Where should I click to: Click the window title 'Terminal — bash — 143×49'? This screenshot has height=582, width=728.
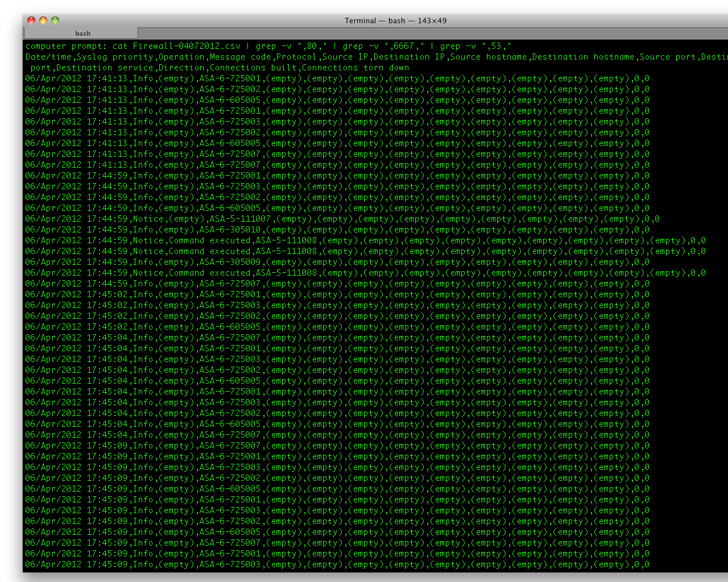395,20
